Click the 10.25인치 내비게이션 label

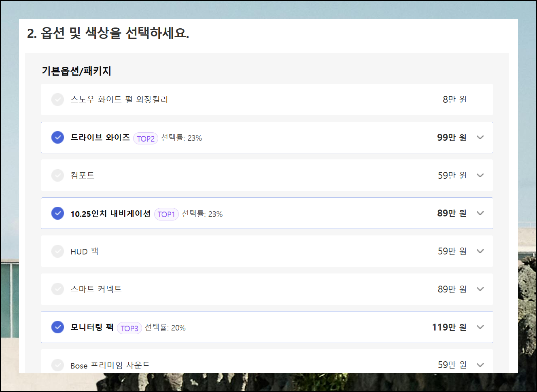(110, 214)
